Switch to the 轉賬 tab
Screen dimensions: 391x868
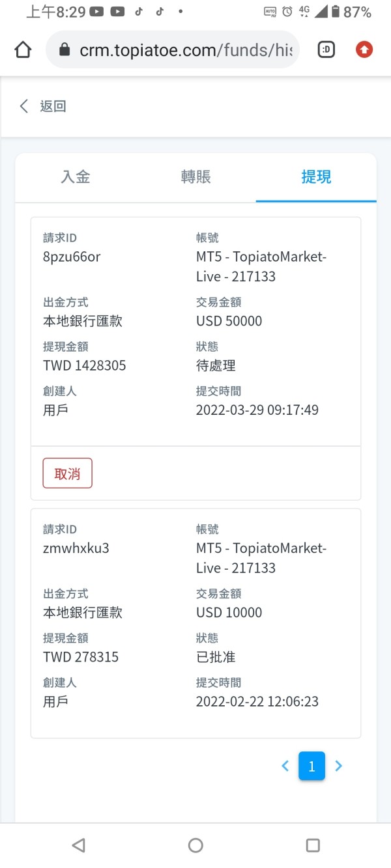click(x=195, y=177)
